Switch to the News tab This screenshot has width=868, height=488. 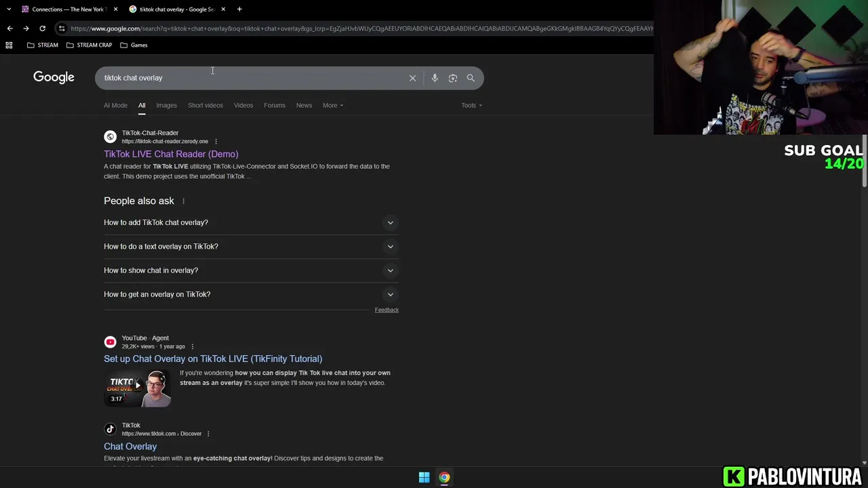click(304, 105)
